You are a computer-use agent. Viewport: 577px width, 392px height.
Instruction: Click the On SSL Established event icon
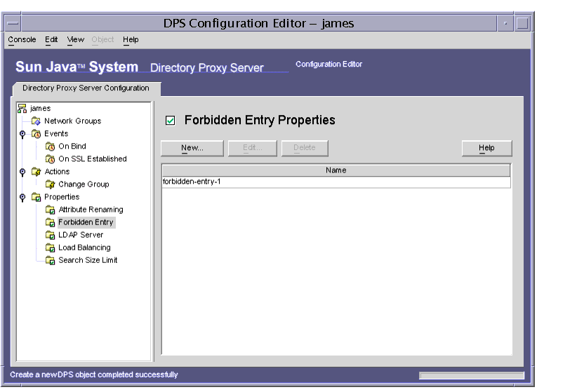(x=50, y=159)
